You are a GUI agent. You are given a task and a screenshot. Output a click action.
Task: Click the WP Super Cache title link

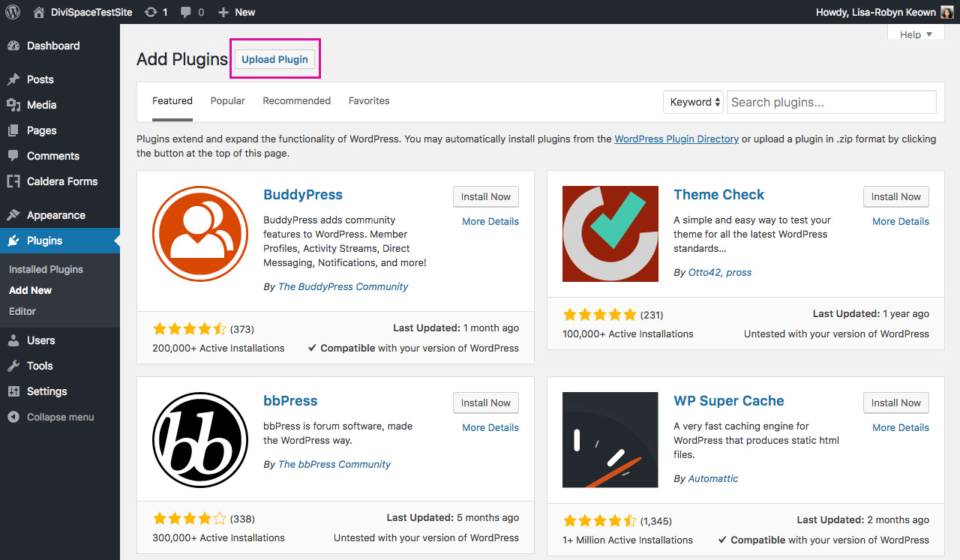[x=729, y=401]
